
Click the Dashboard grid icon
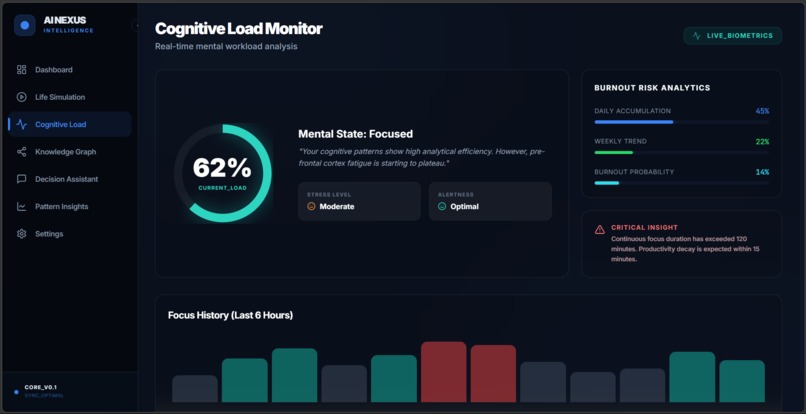21,69
